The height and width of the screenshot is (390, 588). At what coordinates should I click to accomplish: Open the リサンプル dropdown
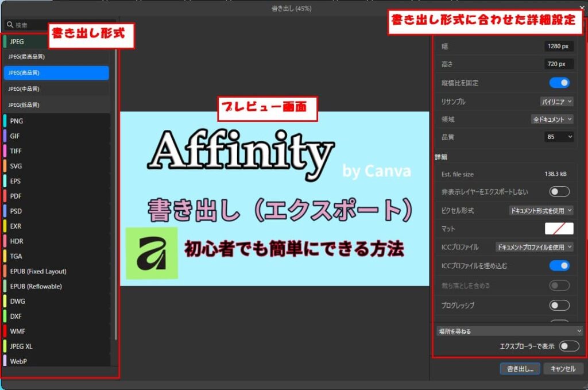556,102
